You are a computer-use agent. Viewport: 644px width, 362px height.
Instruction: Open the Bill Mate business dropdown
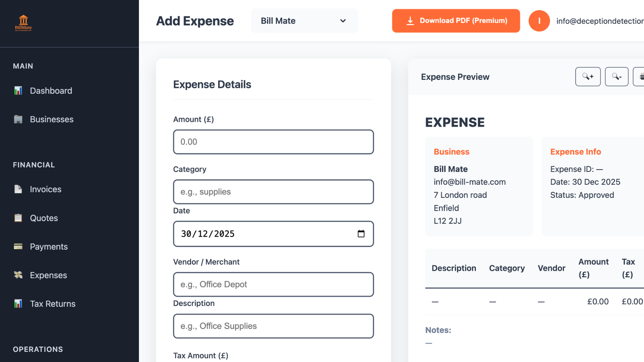304,21
